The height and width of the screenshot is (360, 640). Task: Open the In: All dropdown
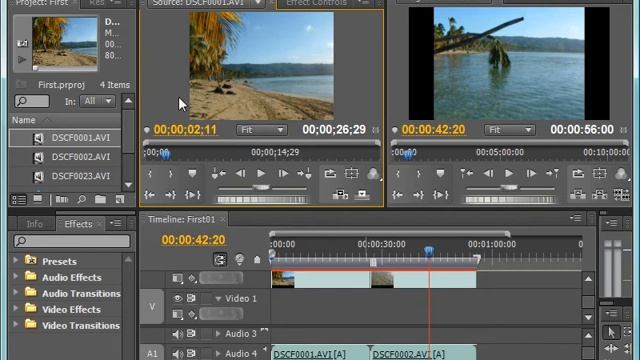click(x=97, y=101)
